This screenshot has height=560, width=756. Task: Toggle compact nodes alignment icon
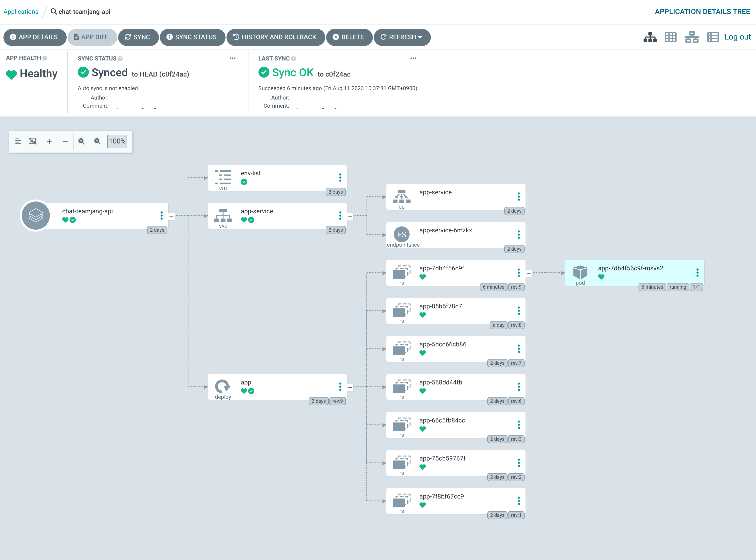point(18,141)
